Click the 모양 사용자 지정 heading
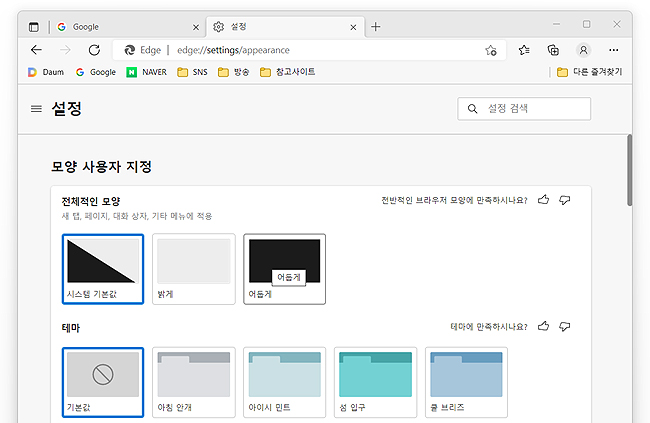The image size is (650, 423). point(102,167)
